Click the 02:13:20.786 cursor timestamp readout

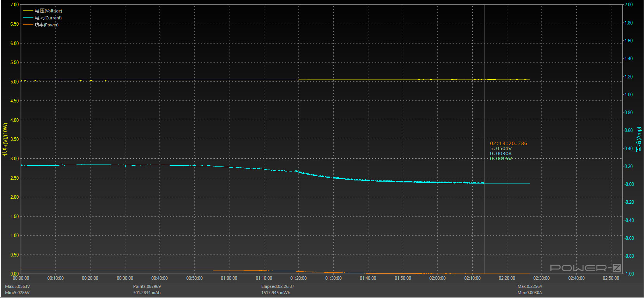pyautogui.click(x=509, y=144)
